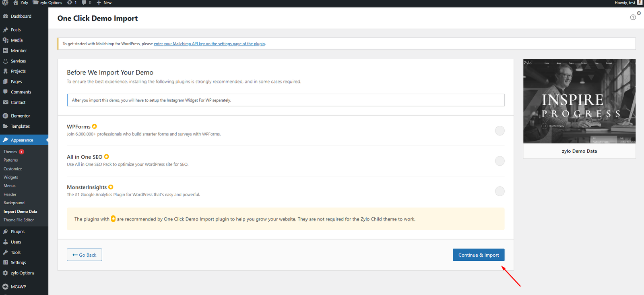Open the Mailchimp API key settings link

(x=209, y=44)
